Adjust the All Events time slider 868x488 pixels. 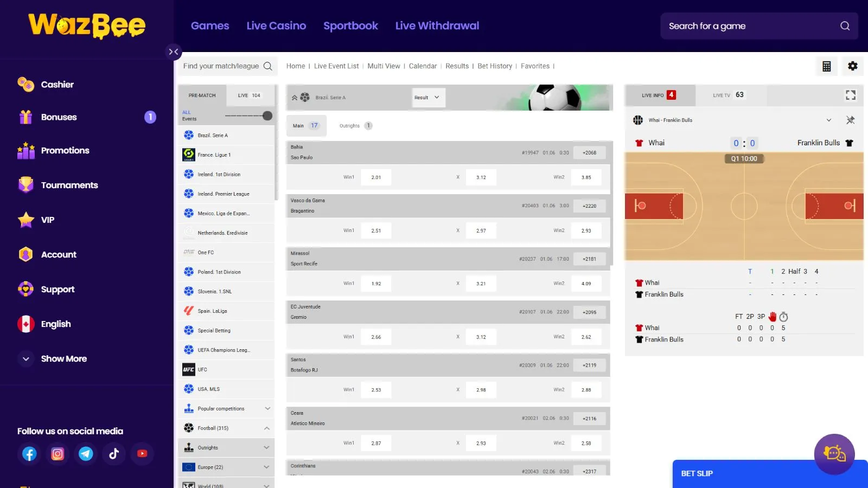click(267, 115)
